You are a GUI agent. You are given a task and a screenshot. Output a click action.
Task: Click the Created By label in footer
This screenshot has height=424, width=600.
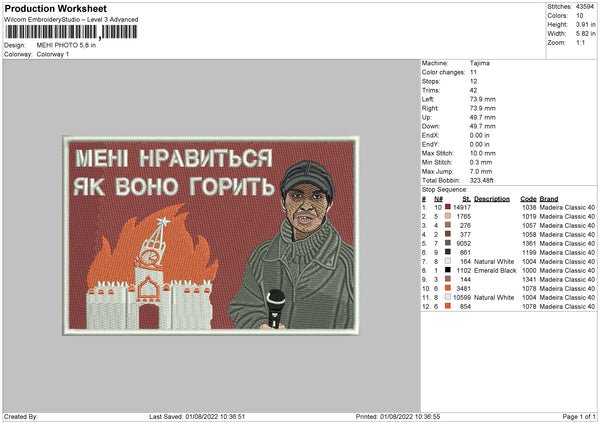coord(21,416)
